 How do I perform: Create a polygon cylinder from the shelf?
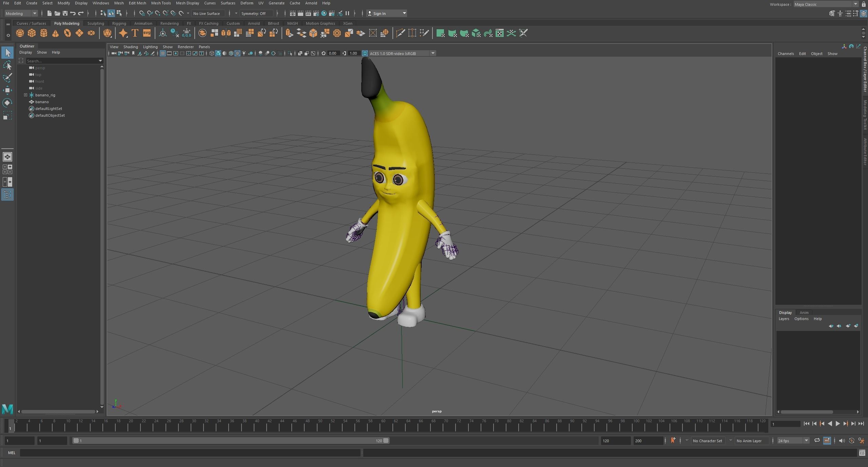tap(44, 33)
